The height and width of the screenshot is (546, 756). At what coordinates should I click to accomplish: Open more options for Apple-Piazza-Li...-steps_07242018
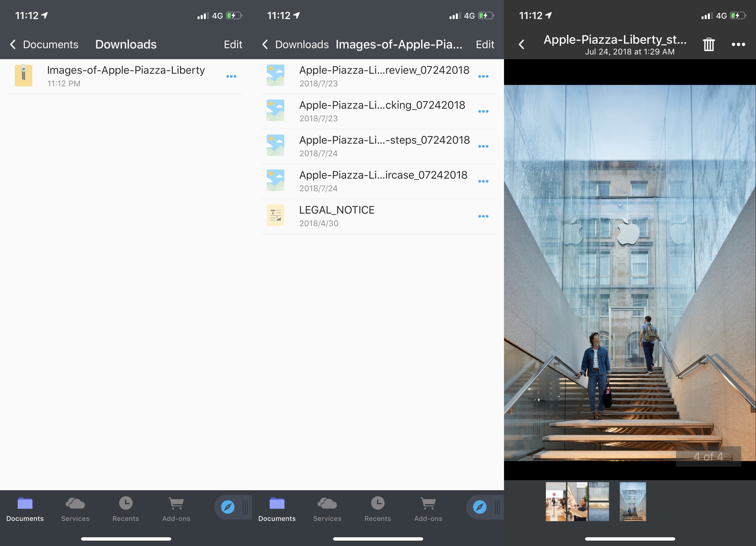(x=483, y=146)
